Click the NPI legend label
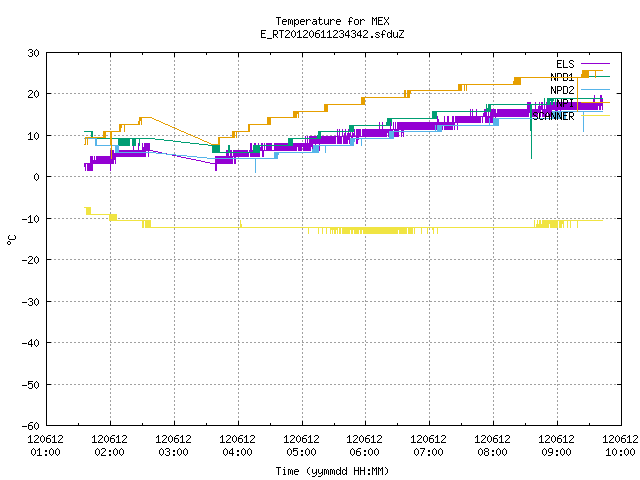 pyautogui.click(x=565, y=103)
